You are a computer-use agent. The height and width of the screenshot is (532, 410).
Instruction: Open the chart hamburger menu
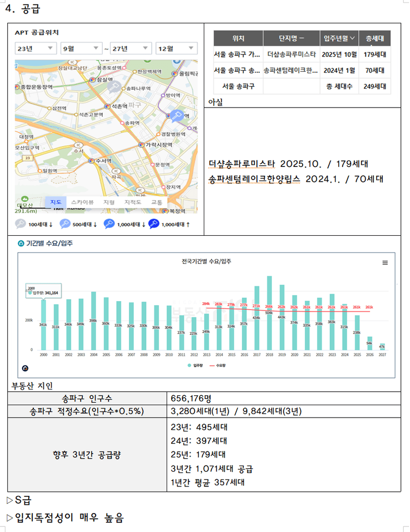click(x=385, y=263)
